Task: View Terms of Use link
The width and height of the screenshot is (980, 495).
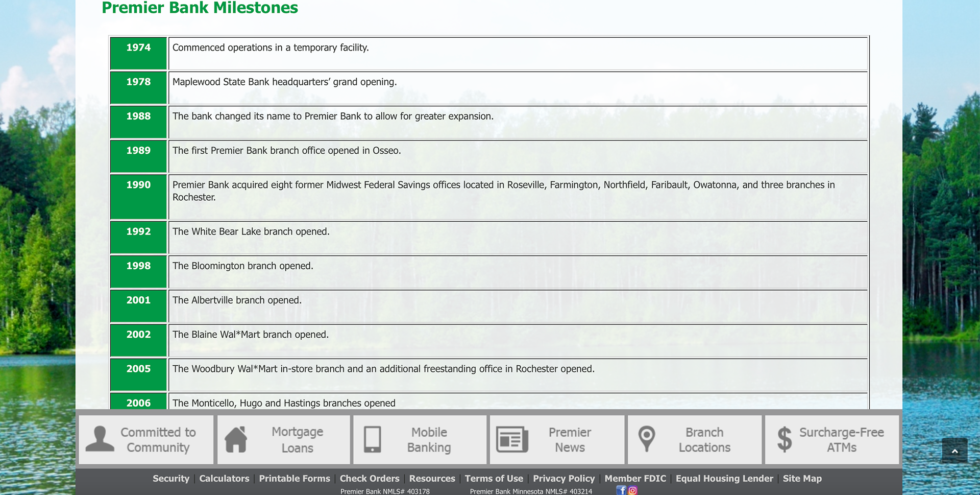Action: coord(494,479)
